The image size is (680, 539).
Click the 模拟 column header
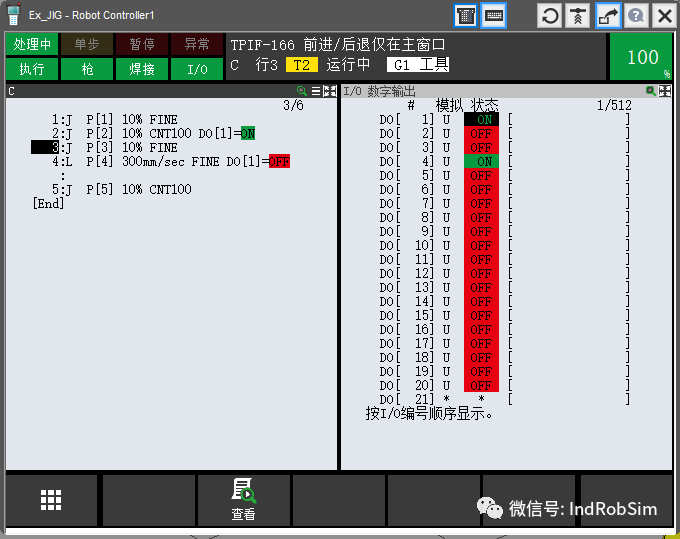tap(449, 105)
